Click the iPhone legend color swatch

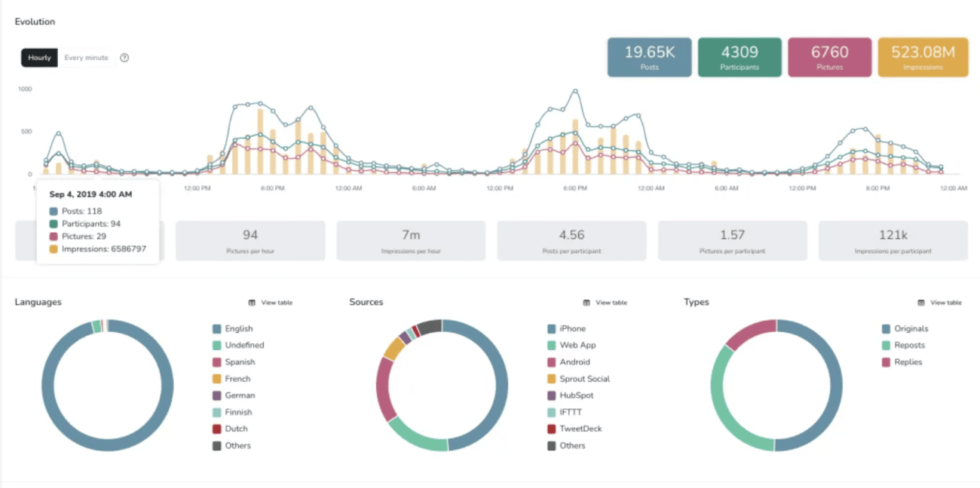click(x=552, y=329)
